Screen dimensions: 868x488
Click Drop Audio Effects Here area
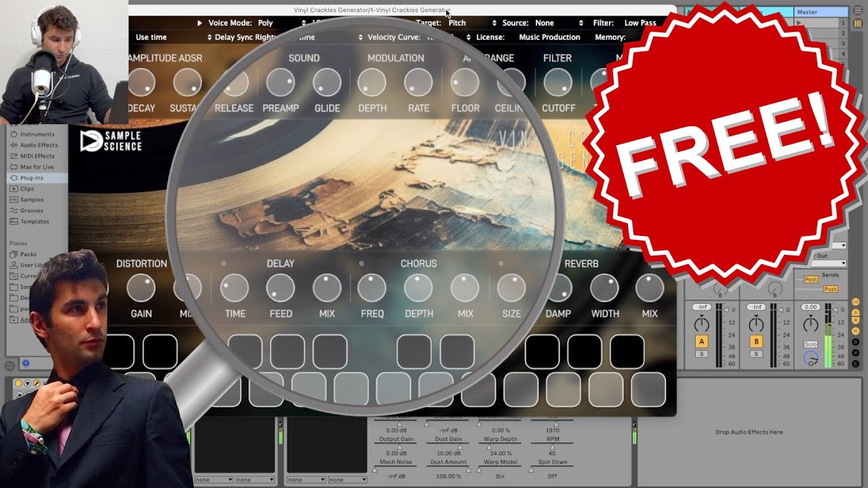click(749, 432)
